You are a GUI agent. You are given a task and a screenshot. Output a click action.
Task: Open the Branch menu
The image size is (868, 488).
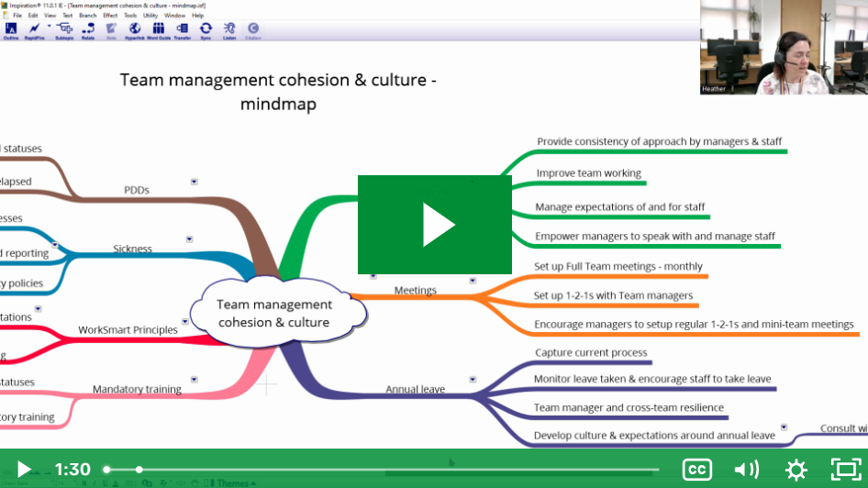[87, 16]
